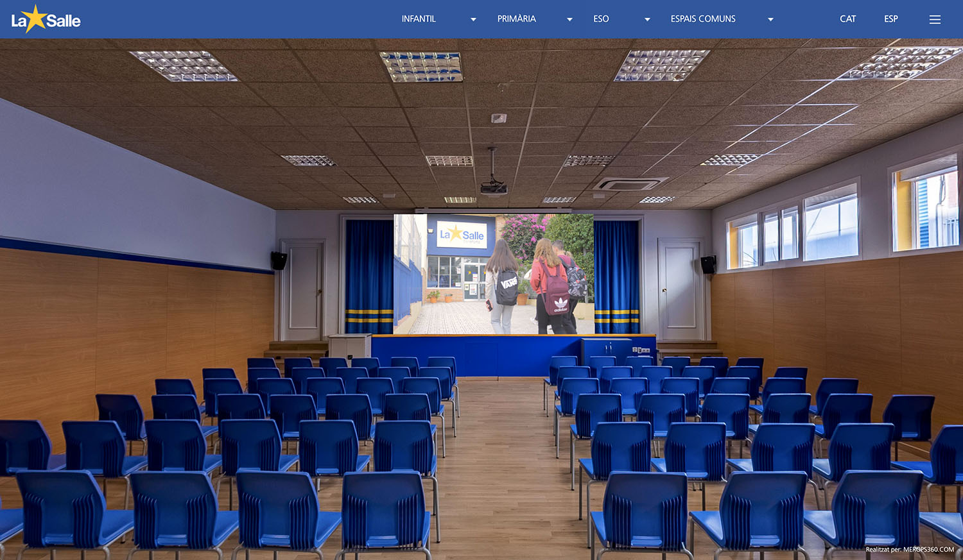Expand the INFANTIL dropdown arrow
This screenshot has height=560, width=963.
pos(473,19)
